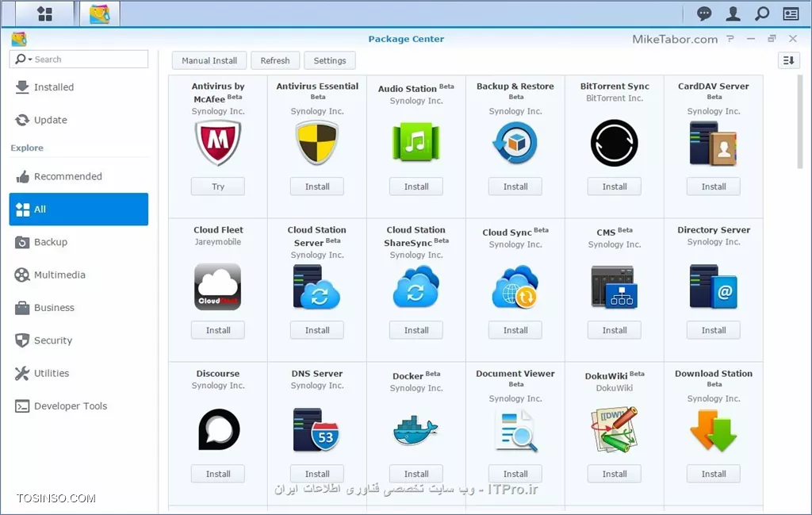This screenshot has height=515, width=812.
Task: Install the Cloud Station Server package
Action: (317, 330)
